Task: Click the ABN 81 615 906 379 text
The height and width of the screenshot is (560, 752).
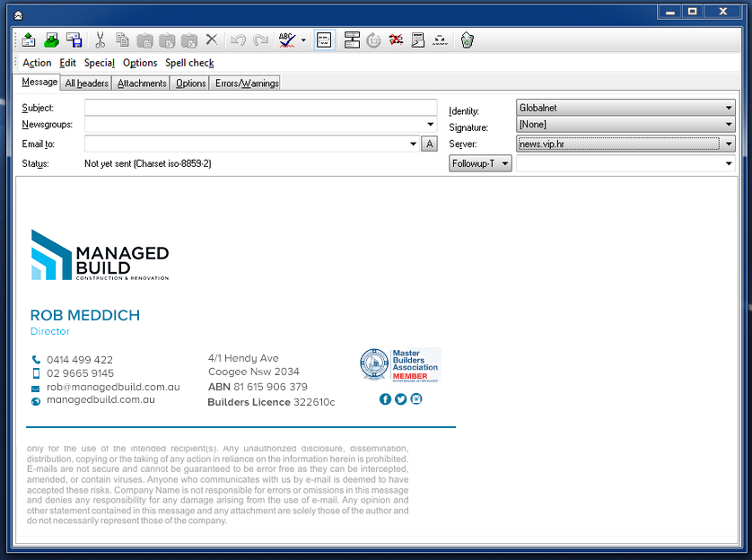Action: [x=258, y=387]
